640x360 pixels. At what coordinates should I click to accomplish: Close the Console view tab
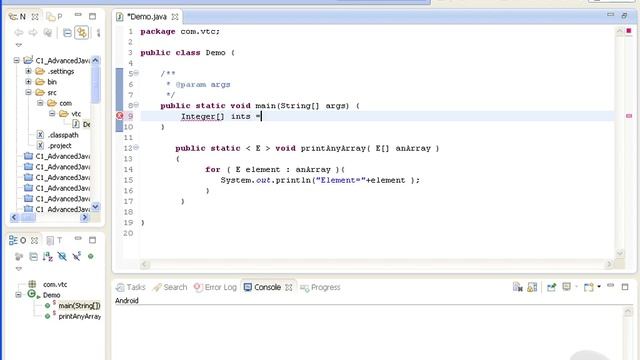point(289,287)
